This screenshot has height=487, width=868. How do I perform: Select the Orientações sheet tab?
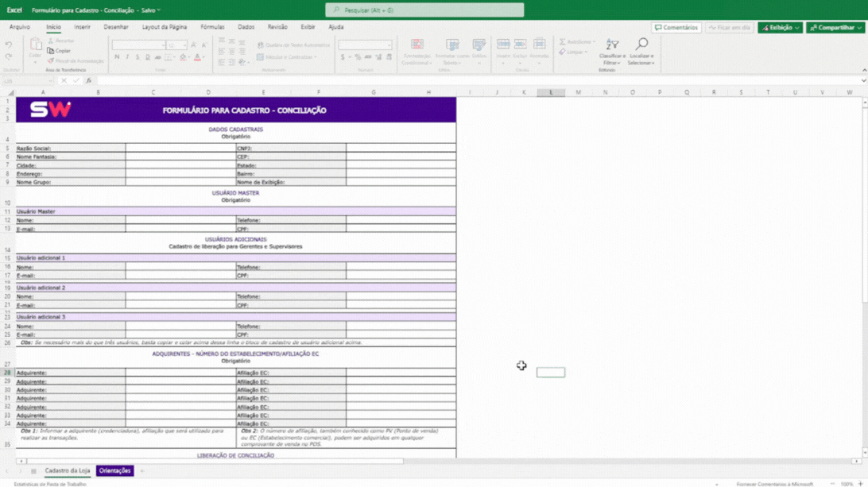pyautogui.click(x=114, y=471)
